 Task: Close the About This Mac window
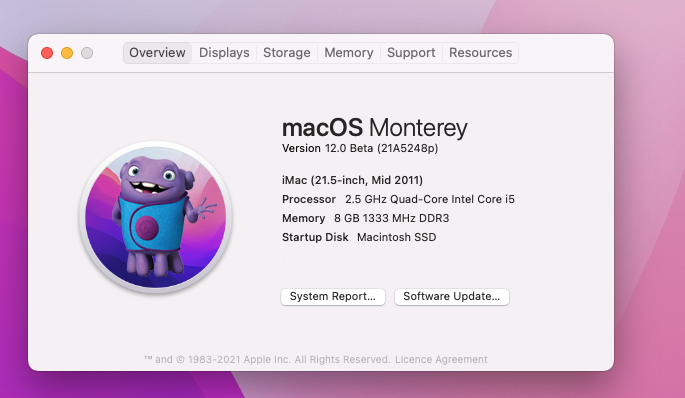47,53
